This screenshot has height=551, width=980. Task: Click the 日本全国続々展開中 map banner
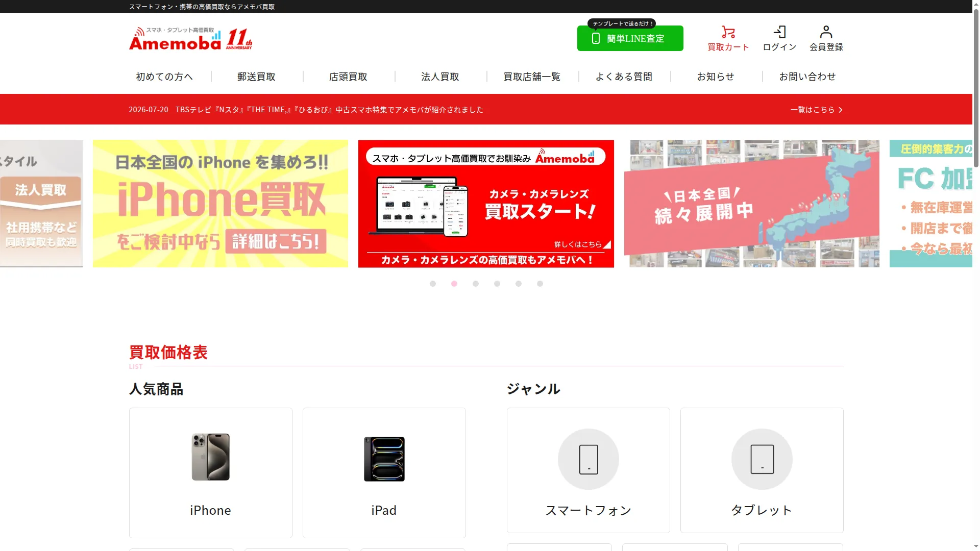(x=752, y=204)
